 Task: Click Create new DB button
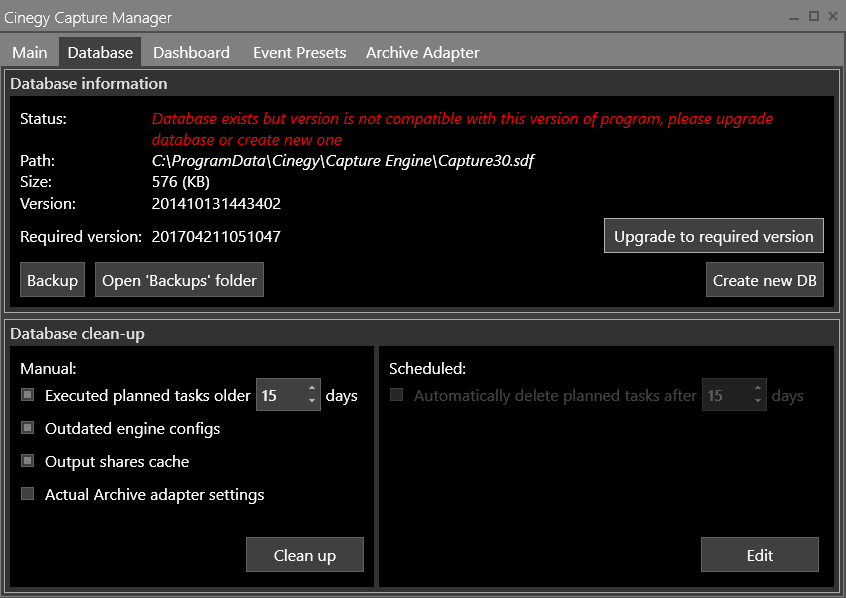[x=765, y=280]
